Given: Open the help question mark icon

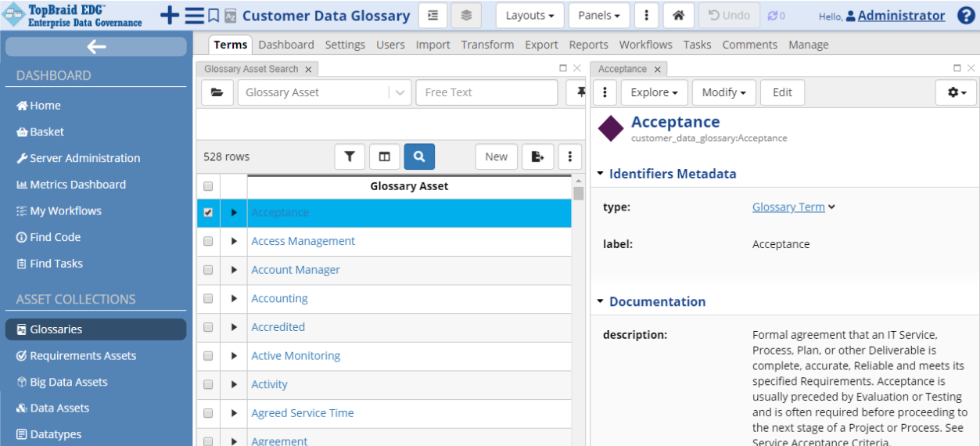Looking at the screenshot, I should pyautogui.click(x=966, y=16).
